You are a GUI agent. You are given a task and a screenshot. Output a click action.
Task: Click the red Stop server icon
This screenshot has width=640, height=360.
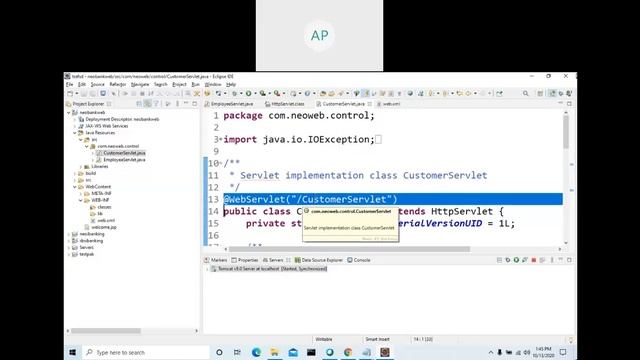coord(533,260)
